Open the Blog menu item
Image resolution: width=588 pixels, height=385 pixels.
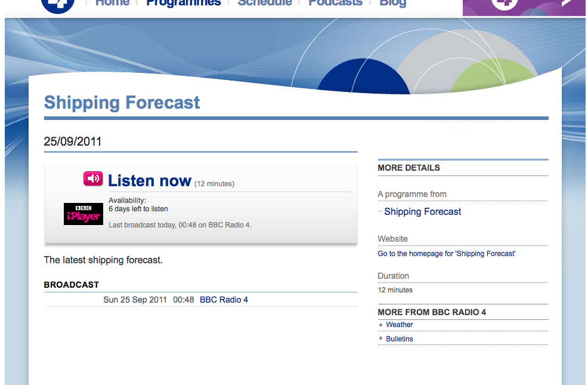pyautogui.click(x=392, y=3)
